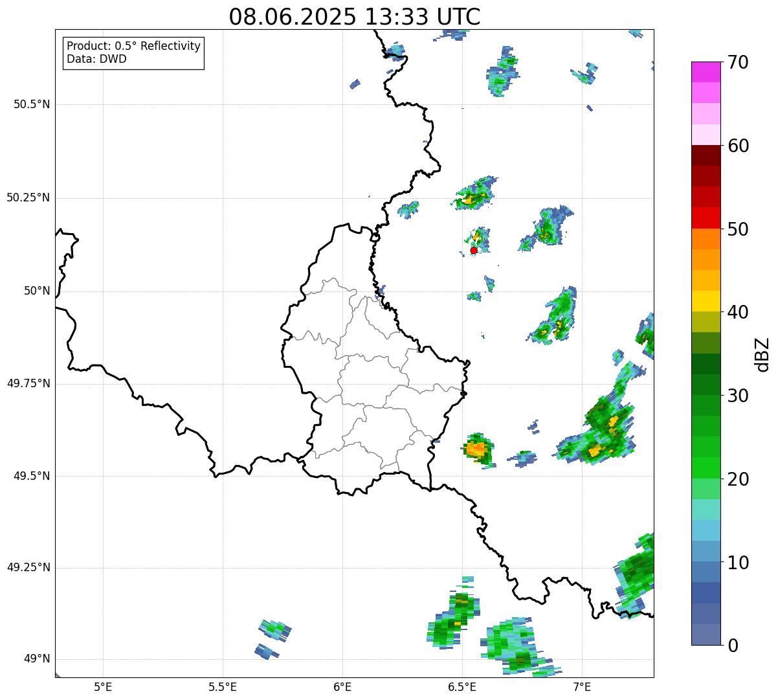Pick the bright green swatch at 20 dBZ
The height and width of the screenshot is (700, 778).
click(706, 468)
